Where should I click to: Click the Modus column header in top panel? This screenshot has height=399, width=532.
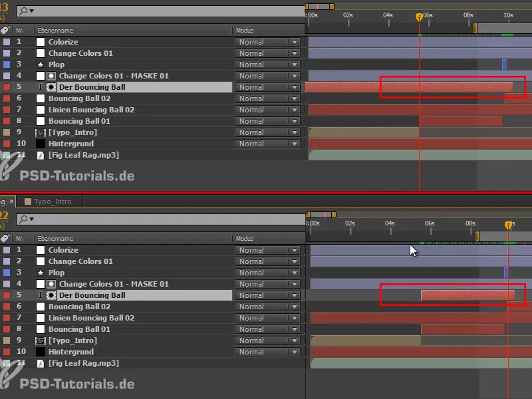[x=245, y=31]
